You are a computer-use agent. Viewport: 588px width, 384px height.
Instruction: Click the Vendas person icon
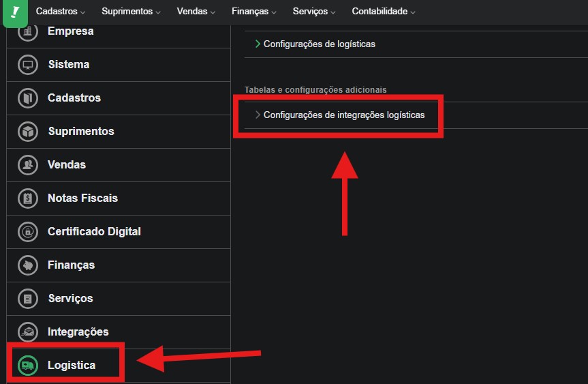click(x=28, y=165)
